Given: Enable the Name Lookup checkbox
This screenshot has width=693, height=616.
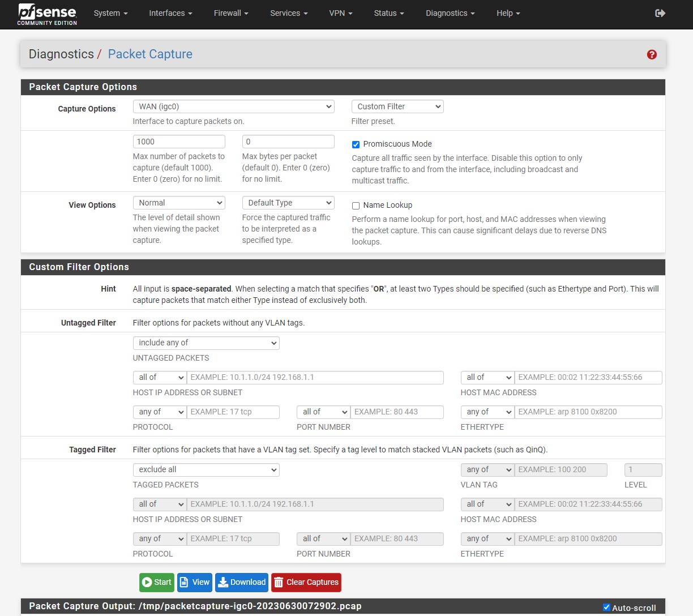Looking at the screenshot, I should pyautogui.click(x=356, y=206).
